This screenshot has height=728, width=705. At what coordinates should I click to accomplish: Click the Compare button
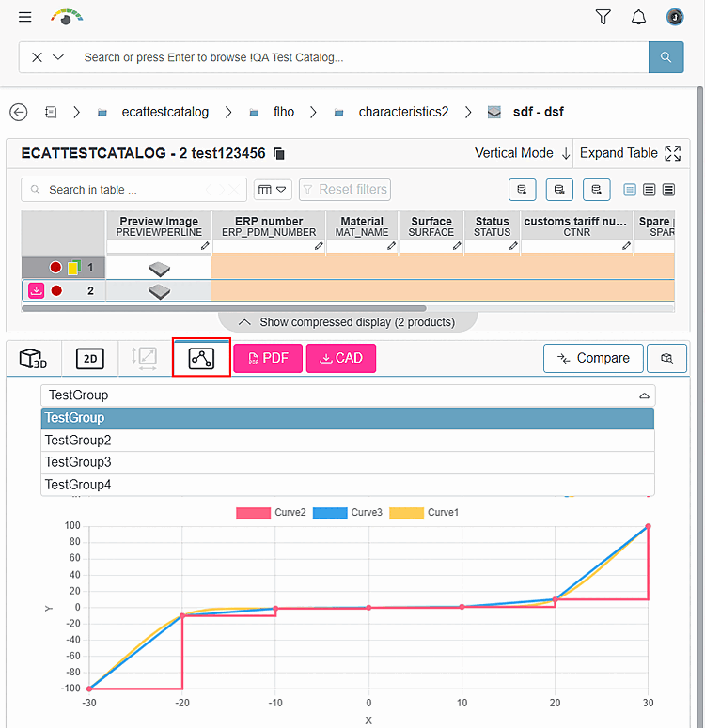(593, 358)
